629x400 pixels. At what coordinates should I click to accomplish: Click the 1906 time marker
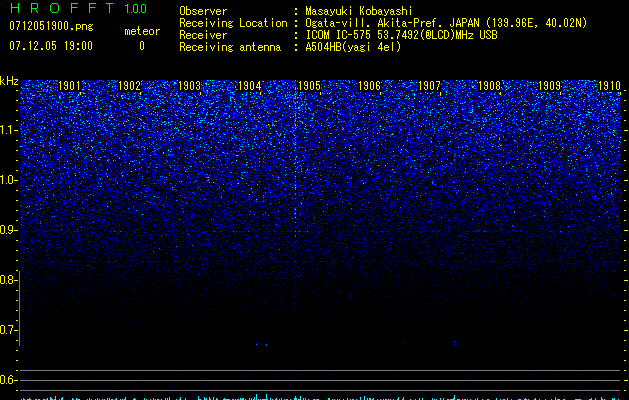tap(369, 86)
